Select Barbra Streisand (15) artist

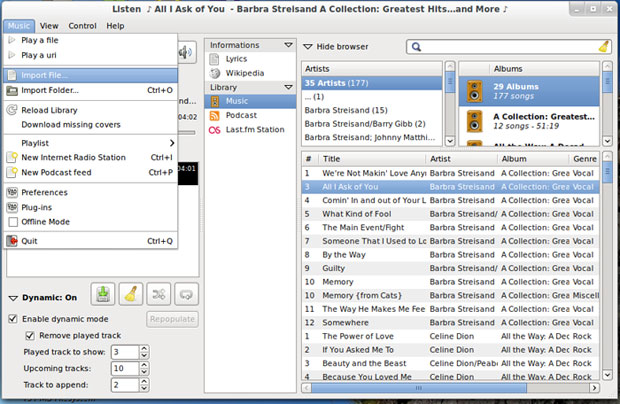(372, 110)
